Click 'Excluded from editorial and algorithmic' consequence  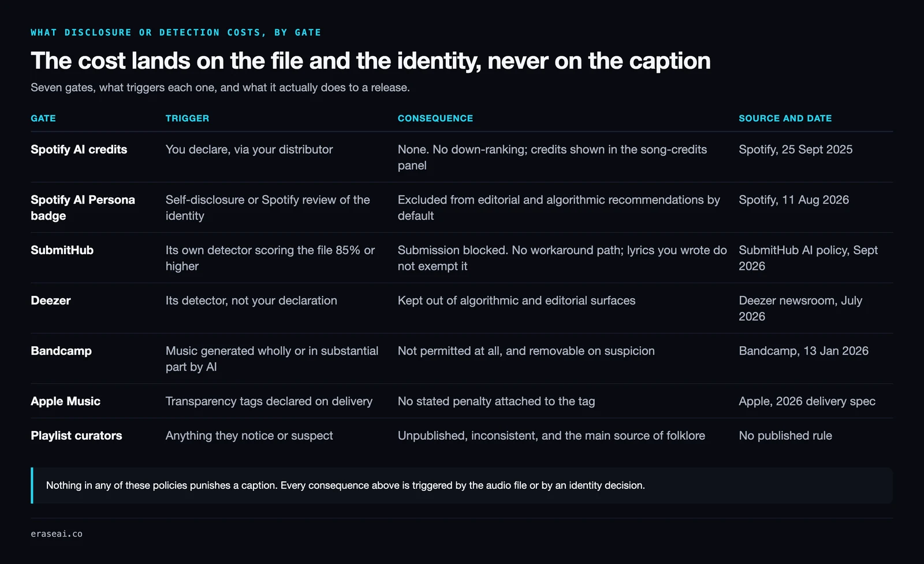(x=559, y=207)
